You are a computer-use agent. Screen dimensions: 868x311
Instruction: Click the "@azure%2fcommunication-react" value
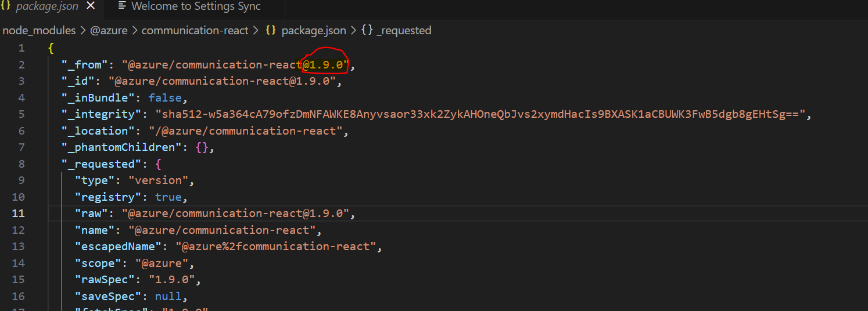pyautogui.click(x=278, y=246)
